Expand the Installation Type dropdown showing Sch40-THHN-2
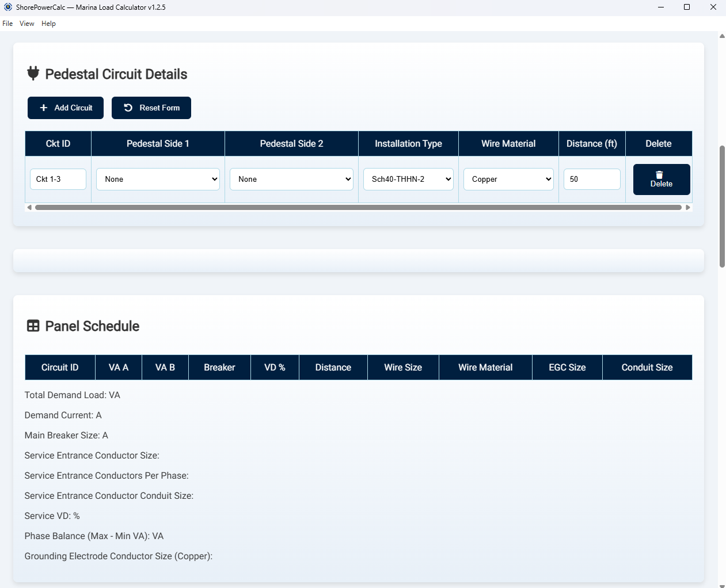Viewport: 726px width, 588px height. [x=408, y=180]
